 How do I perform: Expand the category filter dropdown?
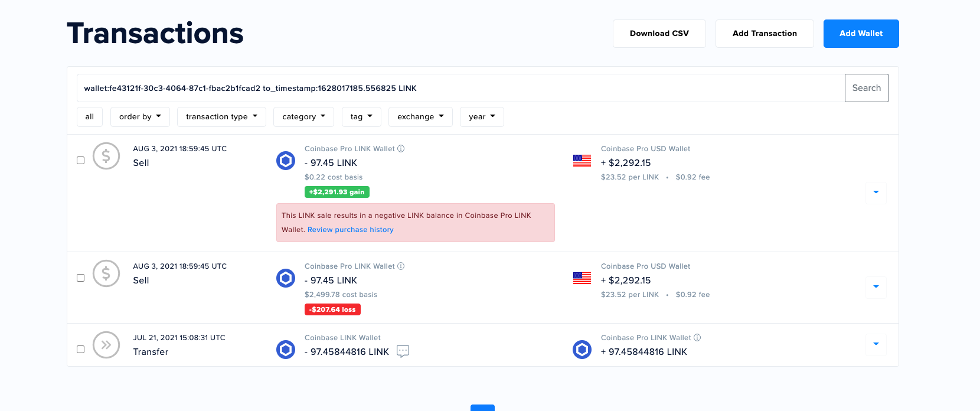303,117
